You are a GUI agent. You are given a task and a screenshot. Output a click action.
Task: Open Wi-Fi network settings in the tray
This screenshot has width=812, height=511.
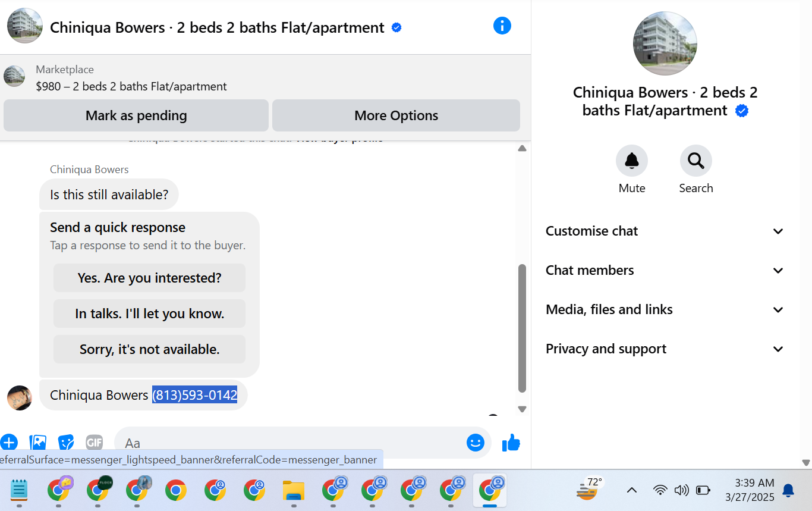[x=660, y=490]
